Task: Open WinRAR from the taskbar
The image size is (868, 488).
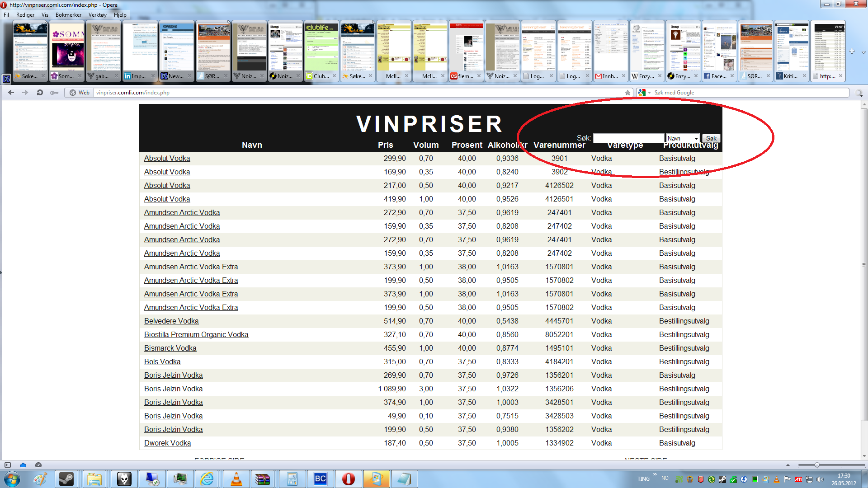Action: click(263, 479)
